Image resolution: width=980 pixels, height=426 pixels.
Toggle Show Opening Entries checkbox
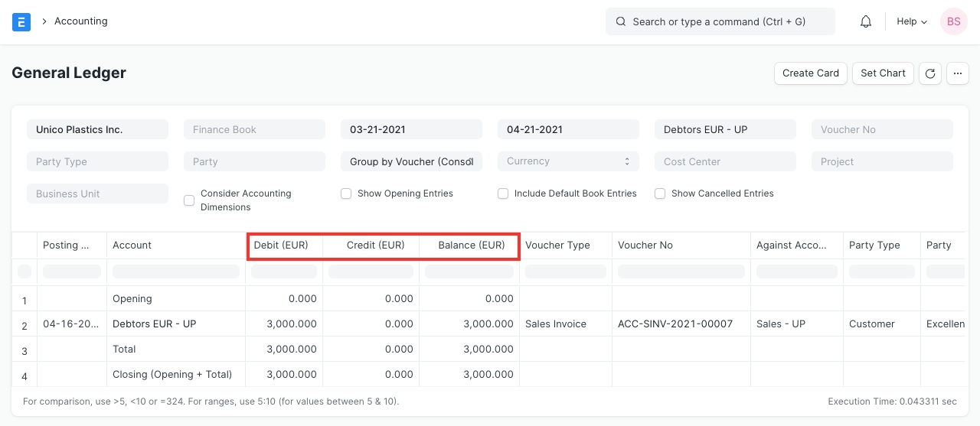346,193
